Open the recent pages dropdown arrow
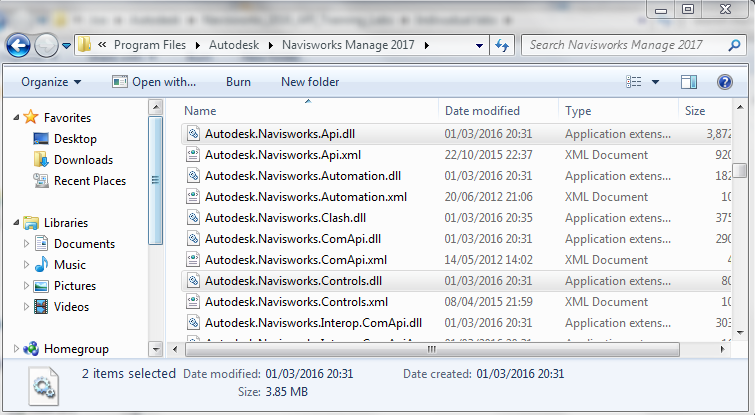 click(67, 46)
